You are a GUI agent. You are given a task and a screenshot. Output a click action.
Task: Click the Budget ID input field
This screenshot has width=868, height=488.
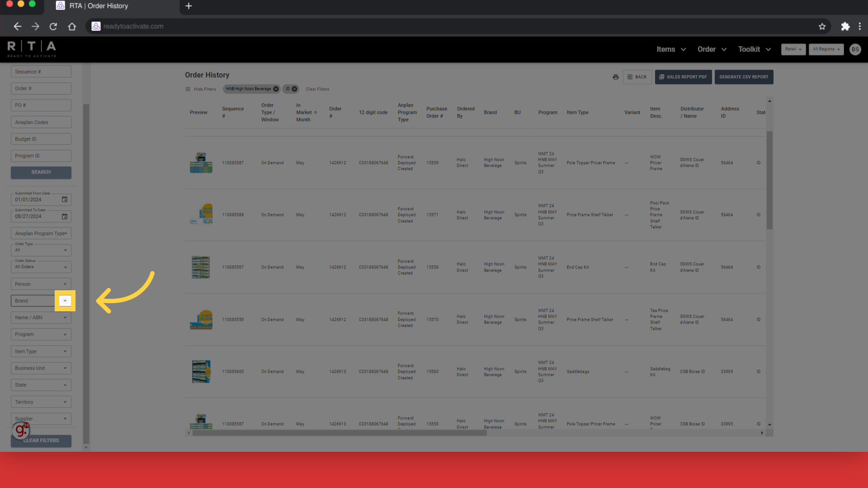[41, 139]
